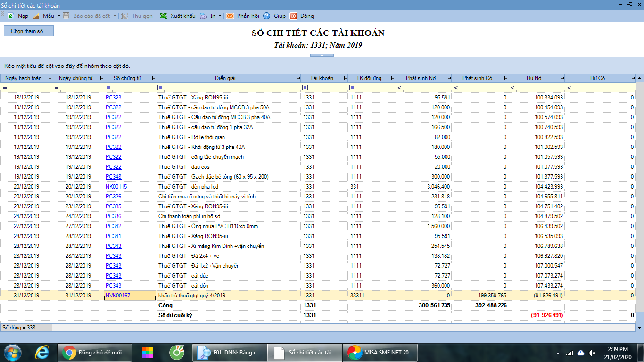
Task: Switch to F01-DNN taskbar window
Action: (230, 352)
